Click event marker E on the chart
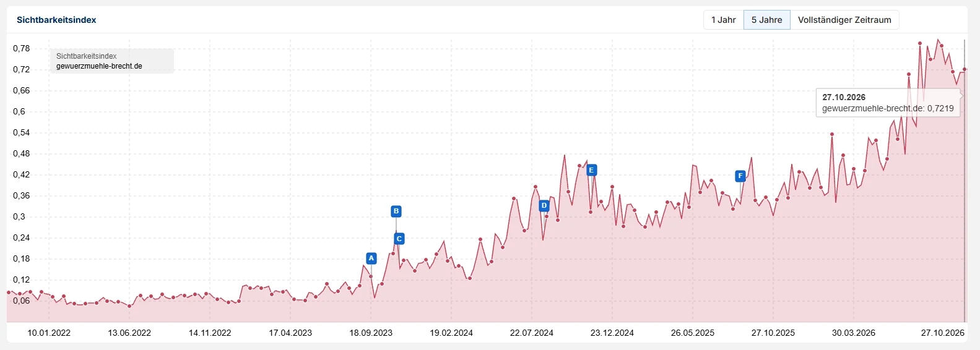This screenshot has width=980, height=350. point(591,170)
